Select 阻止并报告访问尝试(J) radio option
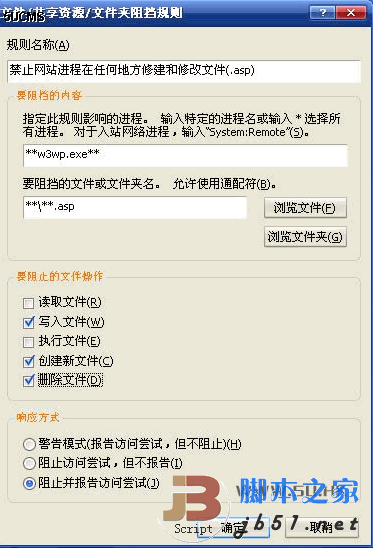The height and width of the screenshot is (548, 373). click(29, 483)
